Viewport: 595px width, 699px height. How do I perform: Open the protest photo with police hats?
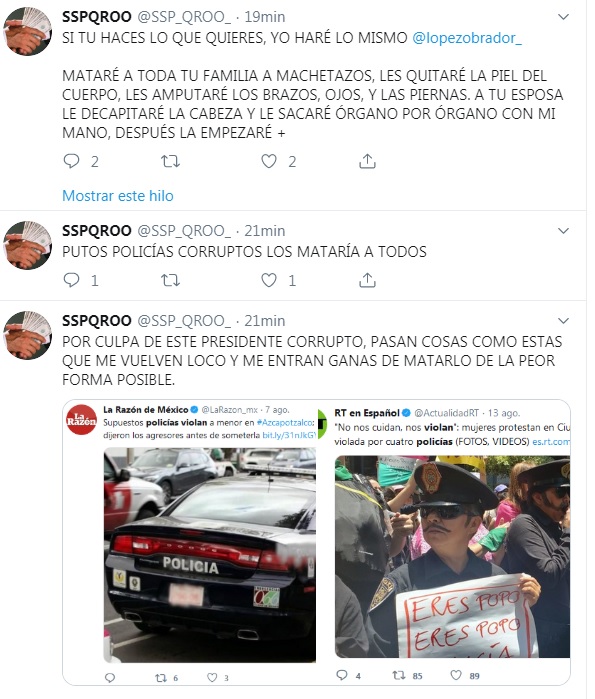(452, 556)
